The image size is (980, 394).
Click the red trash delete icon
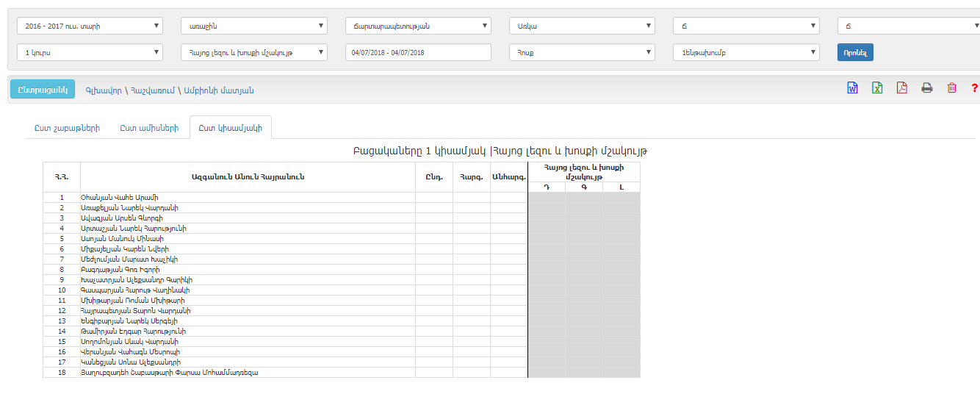pos(951,88)
